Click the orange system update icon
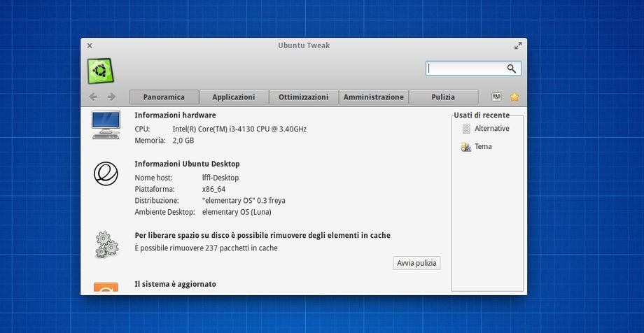The width and height of the screenshot is (644, 333). 106,288
